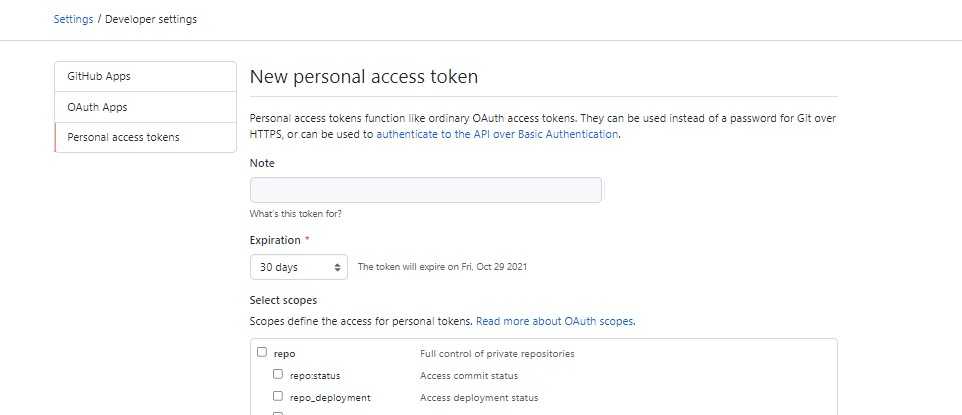Enable the repo scope checkbox
Image resolution: width=962 pixels, height=415 pixels.
pos(262,352)
